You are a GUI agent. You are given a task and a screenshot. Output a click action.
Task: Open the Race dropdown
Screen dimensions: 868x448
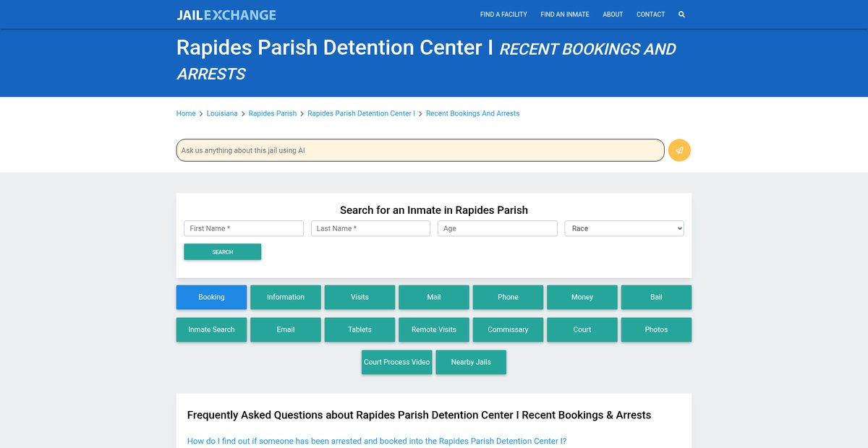pyautogui.click(x=624, y=228)
